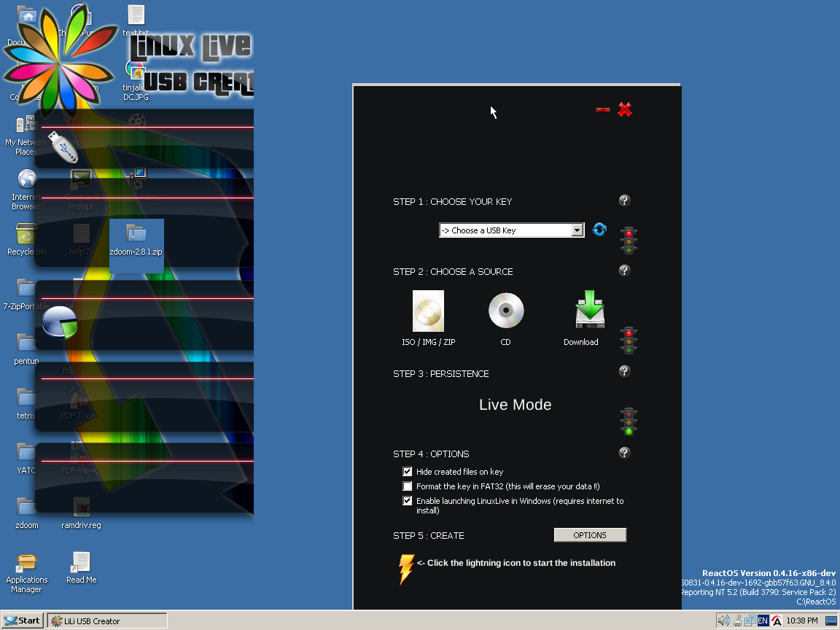Open help for Step 3 Persistence
Viewport: 840px width, 630px height.
tap(624, 371)
